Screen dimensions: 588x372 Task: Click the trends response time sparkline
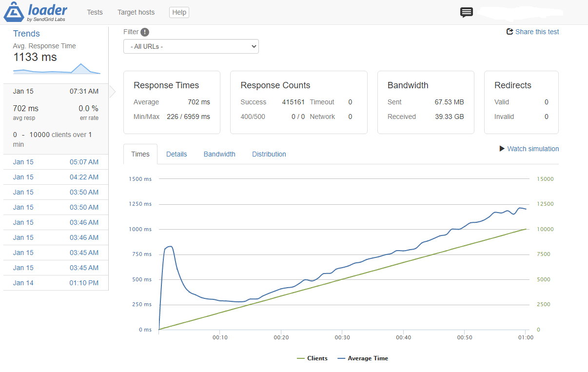57,69
